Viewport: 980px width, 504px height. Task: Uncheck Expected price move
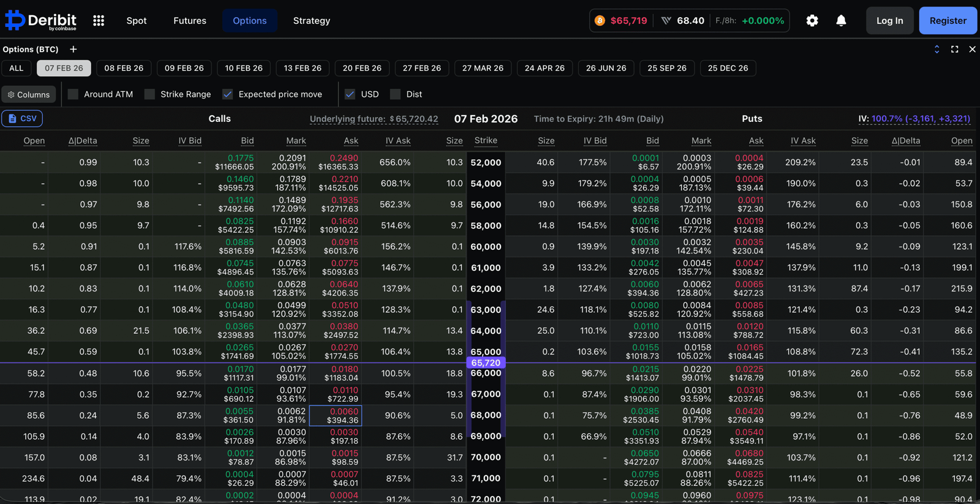coord(228,94)
